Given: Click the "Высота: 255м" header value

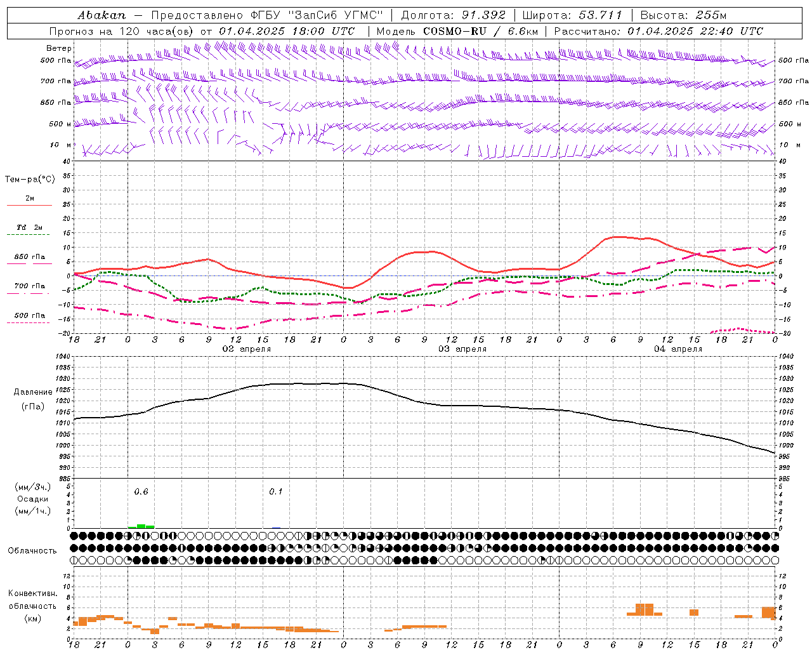Looking at the screenshot, I should click(x=683, y=15).
